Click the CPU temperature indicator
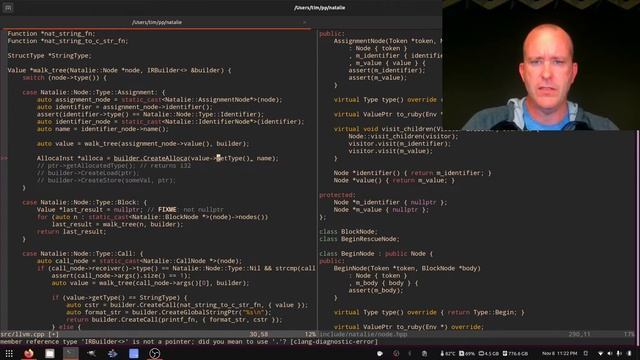The height and width of the screenshot is (360, 640). pos(448,353)
